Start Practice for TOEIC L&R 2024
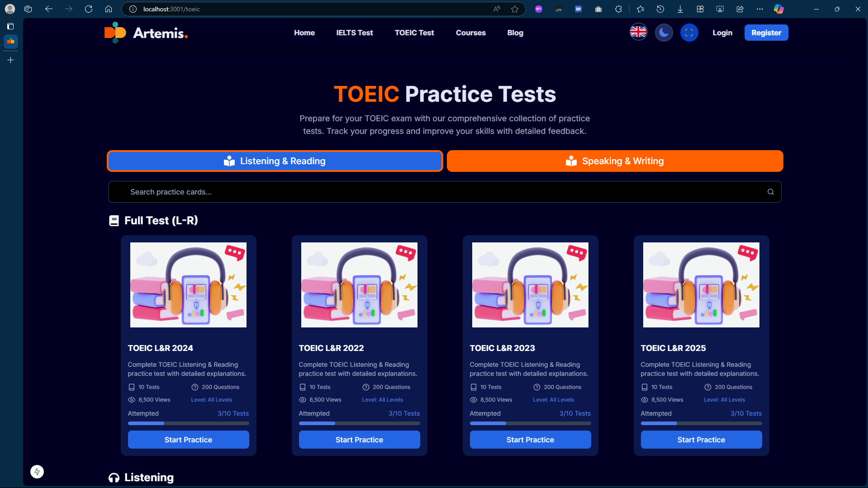The width and height of the screenshot is (868, 488). click(x=188, y=440)
